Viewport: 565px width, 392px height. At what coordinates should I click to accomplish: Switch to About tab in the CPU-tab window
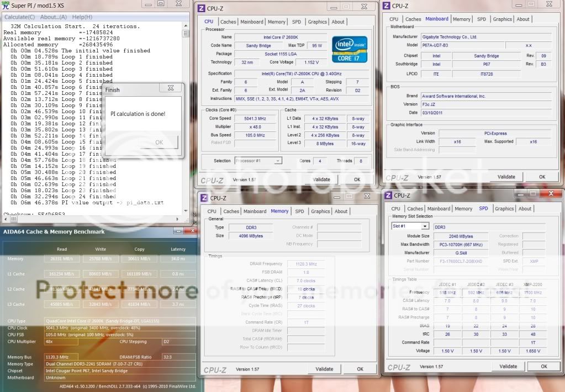(338, 22)
